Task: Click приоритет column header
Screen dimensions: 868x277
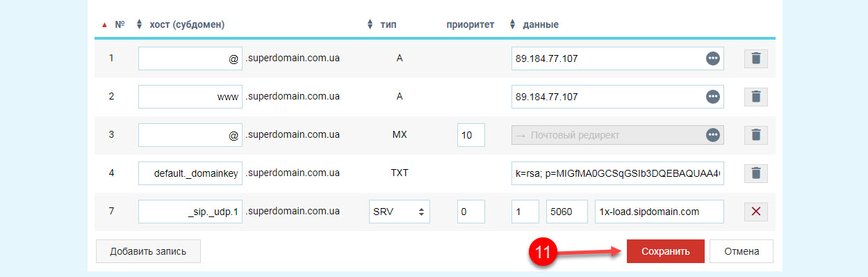Action: (470, 24)
